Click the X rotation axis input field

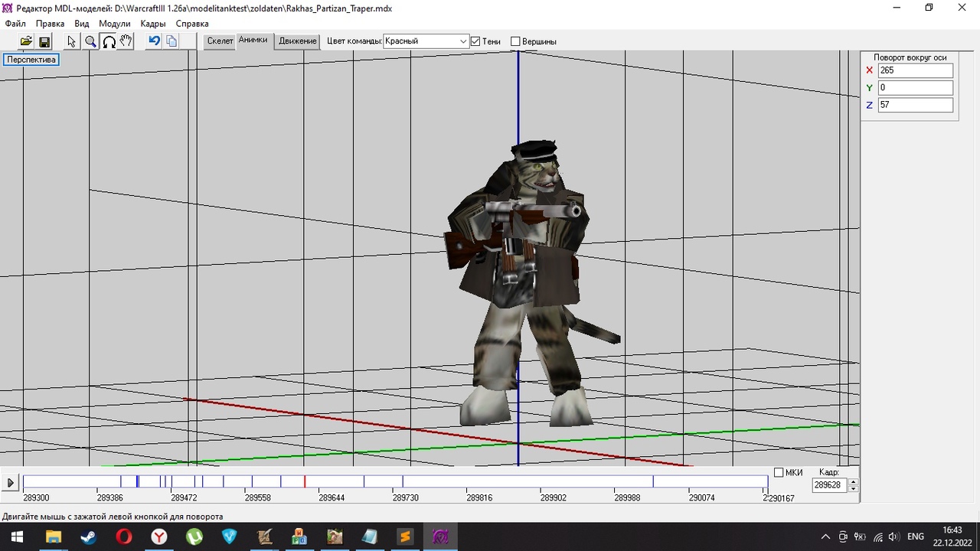pos(916,70)
